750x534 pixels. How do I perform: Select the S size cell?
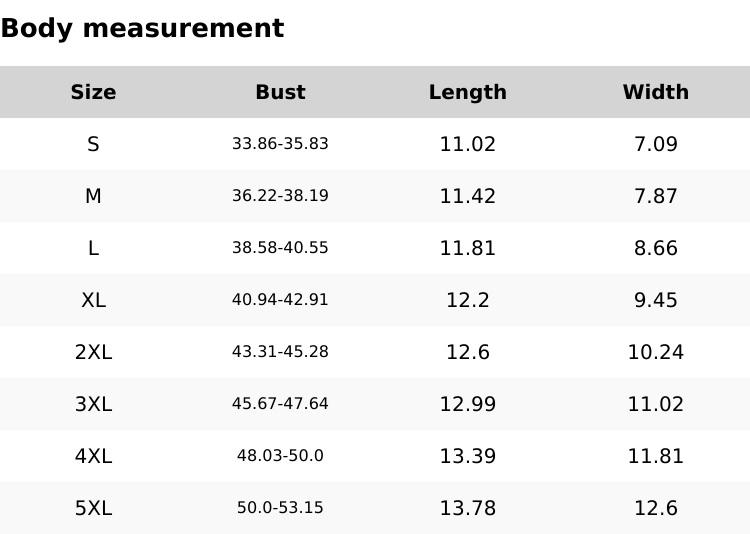pyautogui.click(x=93, y=144)
